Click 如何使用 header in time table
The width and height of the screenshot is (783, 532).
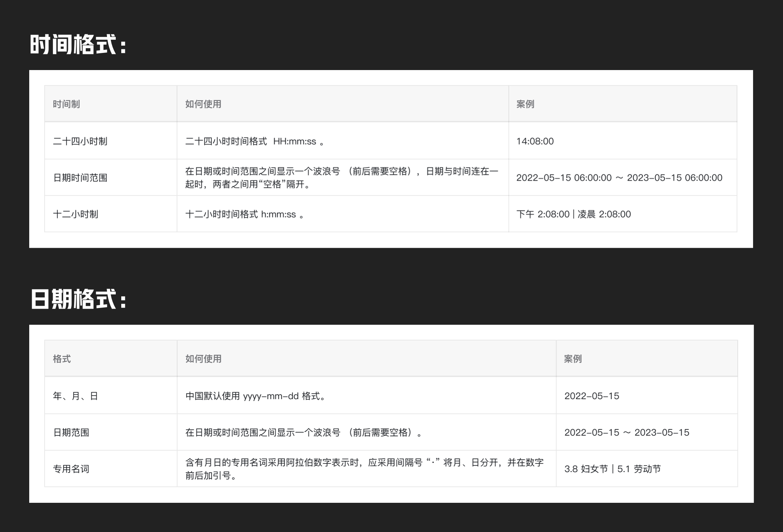pos(203,104)
